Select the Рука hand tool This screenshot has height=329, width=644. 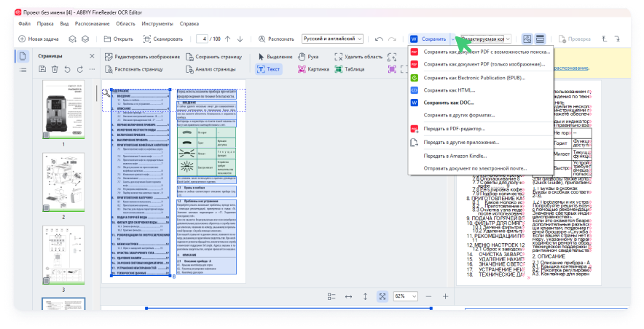(x=308, y=57)
